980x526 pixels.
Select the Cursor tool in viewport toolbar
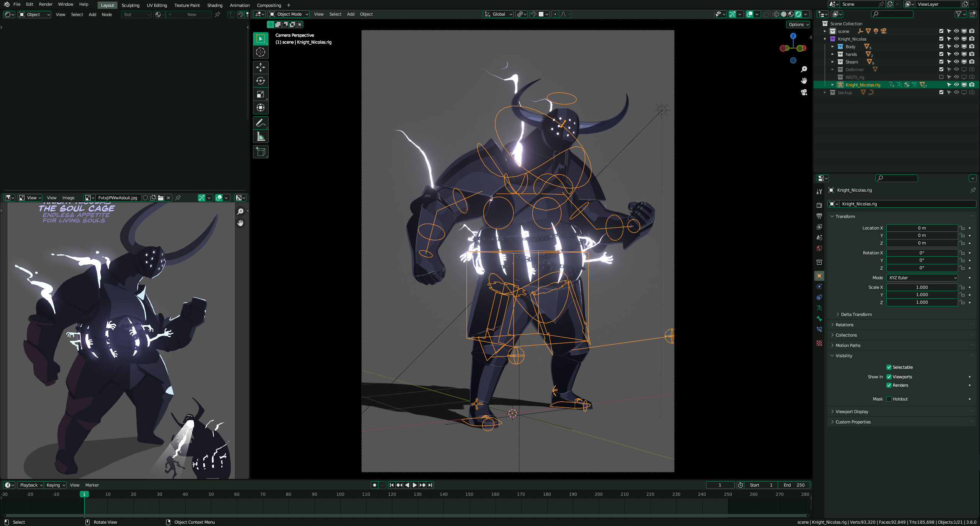pyautogui.click(x=261, y=52)
